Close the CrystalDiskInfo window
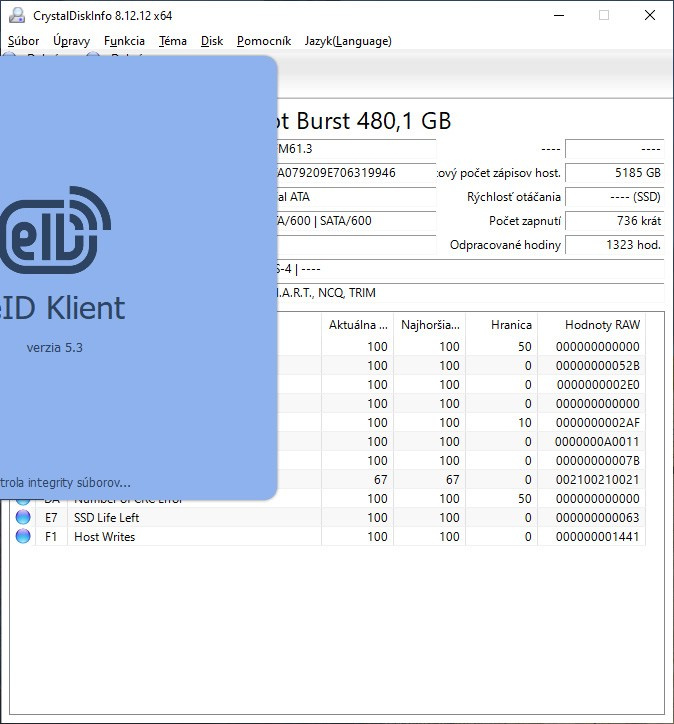Image resolution: width=674 pixels, height=724 pixels. (650, 15)
